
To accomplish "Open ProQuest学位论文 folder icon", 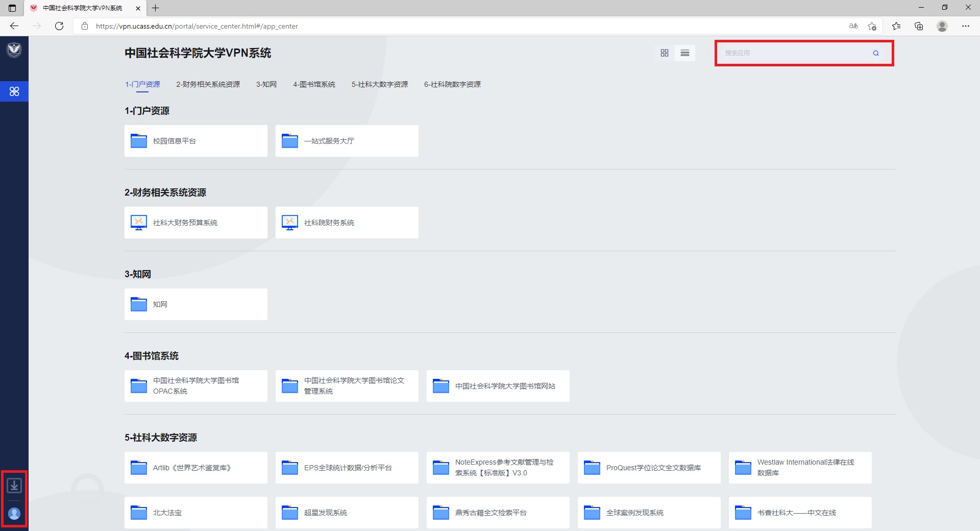I will point(592,468).
